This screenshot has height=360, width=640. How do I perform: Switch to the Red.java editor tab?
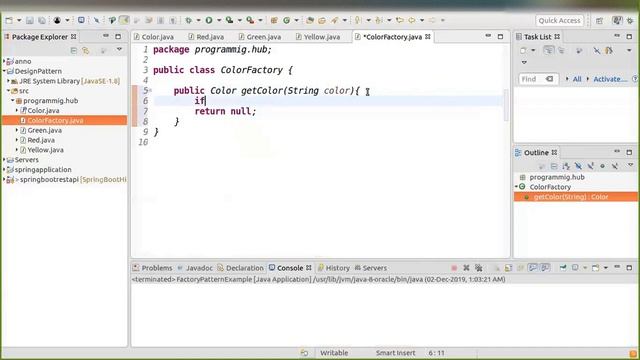pos(206,37)
